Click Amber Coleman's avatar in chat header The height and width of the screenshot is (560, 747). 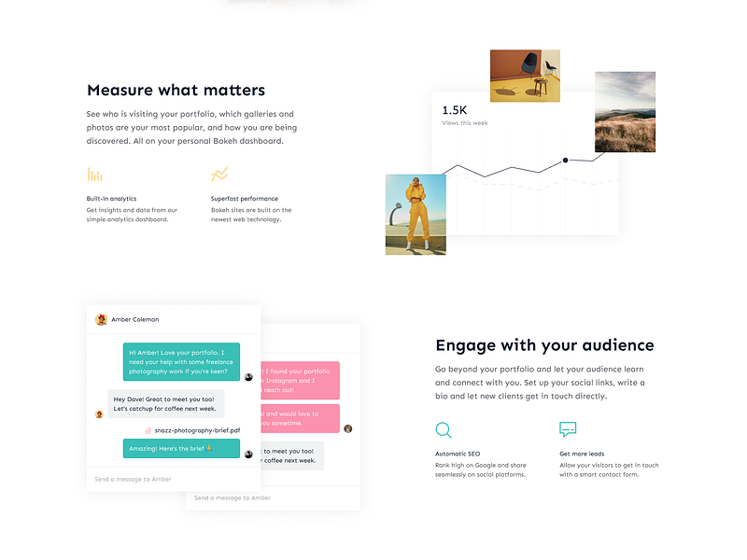(x=101, y=319)
